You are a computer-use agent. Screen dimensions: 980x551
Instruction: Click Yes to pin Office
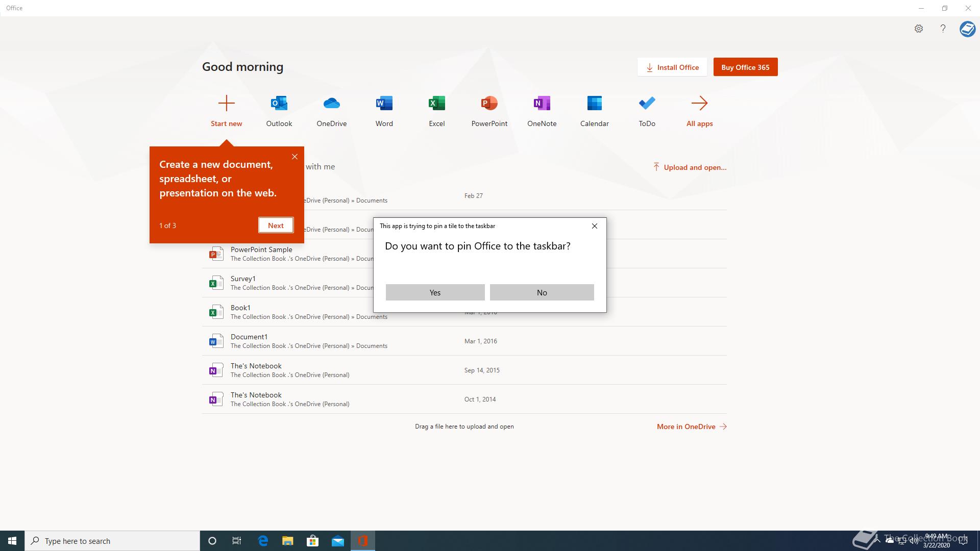pyautogui.click(x=435, y=292)
